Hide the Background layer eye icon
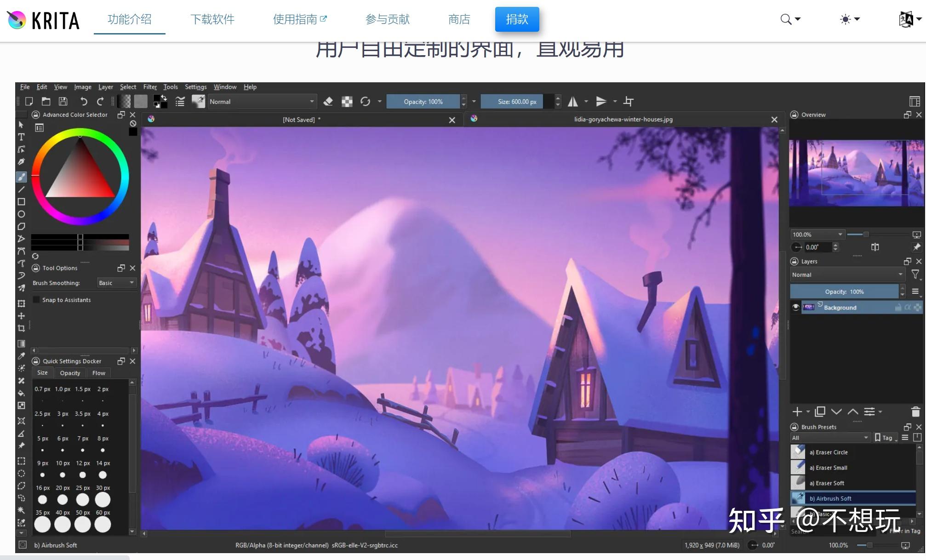 tap(796, 307)
